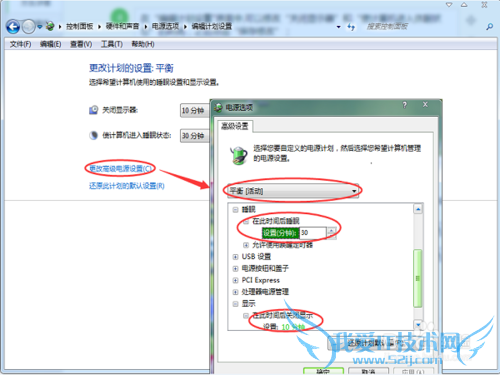Open the address bar history dropdown
The height and width of the screenshot is (375, 500).
pos(339,27)
